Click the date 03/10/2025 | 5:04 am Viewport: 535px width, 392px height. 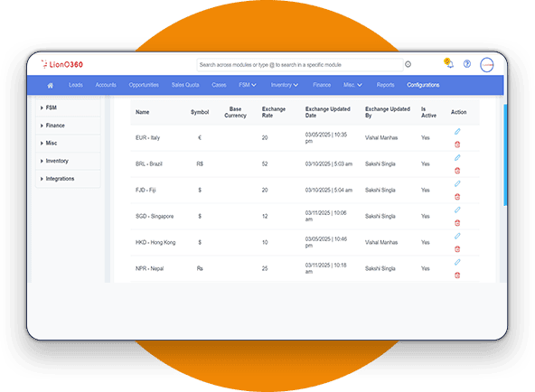point(329,191)
